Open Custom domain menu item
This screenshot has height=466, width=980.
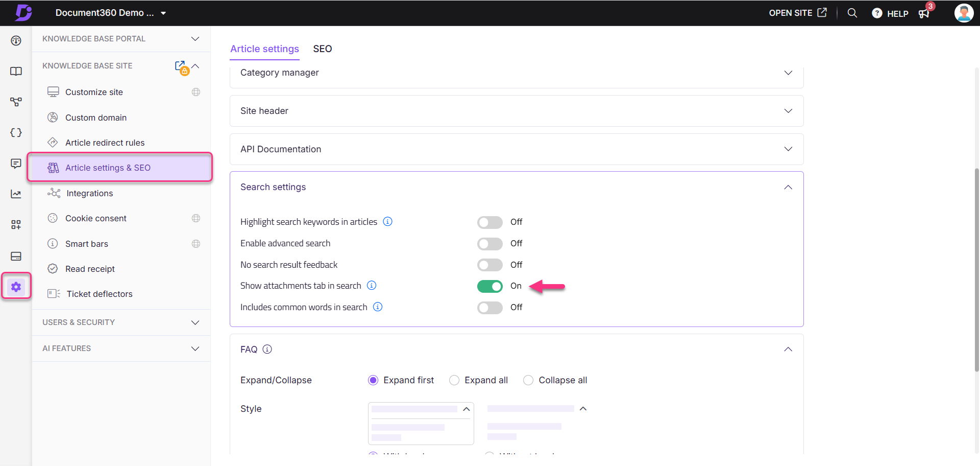(121, 118)
